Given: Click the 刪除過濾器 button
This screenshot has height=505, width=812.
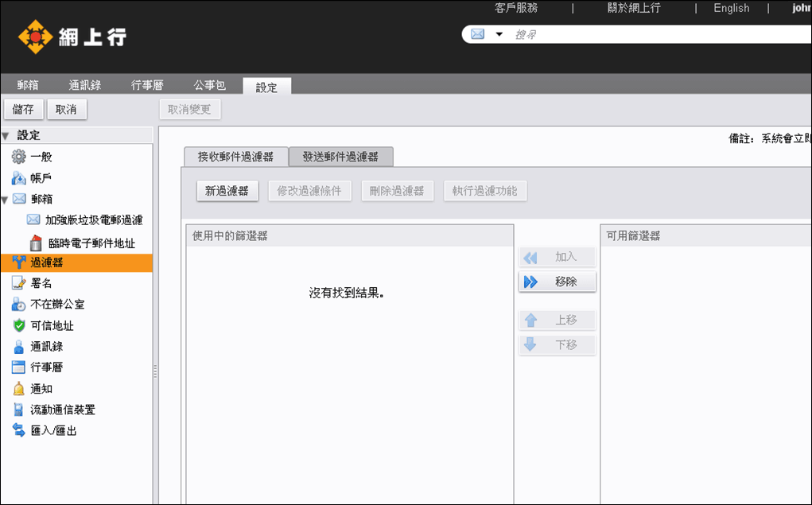Looking at the screenshot, I should pos(397,191).
